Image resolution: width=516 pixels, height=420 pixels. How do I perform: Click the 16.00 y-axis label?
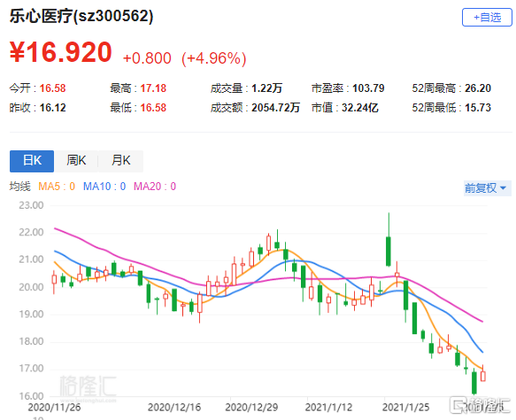[x=31, y=396]
